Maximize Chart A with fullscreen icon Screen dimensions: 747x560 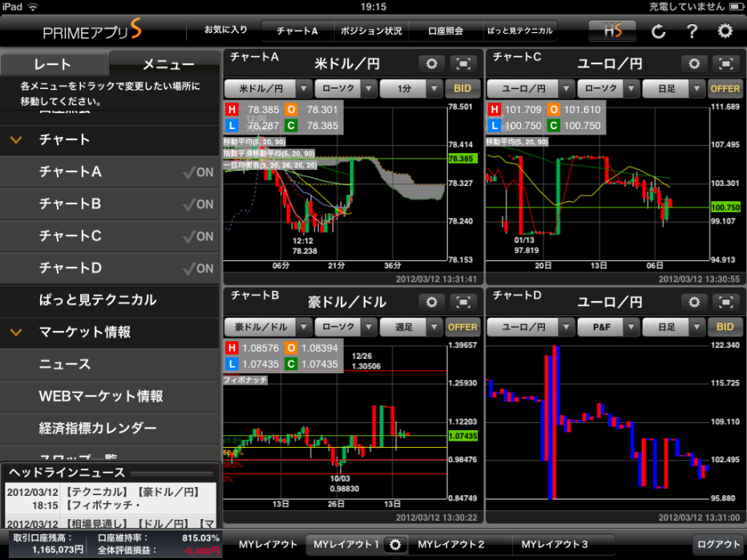[463, 64]
